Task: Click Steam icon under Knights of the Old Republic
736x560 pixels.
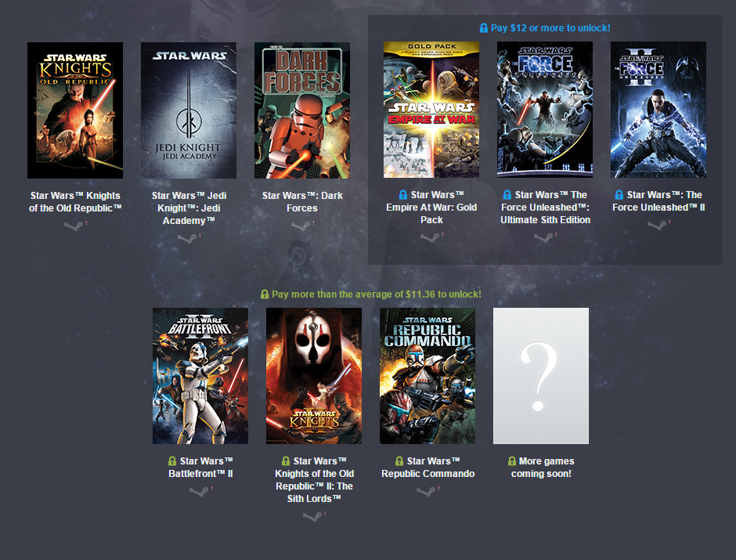Action: click(74, 226)
